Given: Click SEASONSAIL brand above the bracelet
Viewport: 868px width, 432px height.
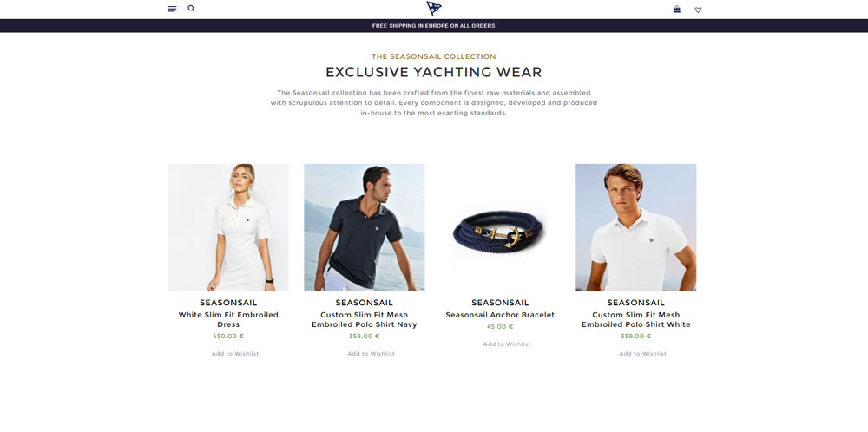Looking at the screenshot, I should click(500, 303).
